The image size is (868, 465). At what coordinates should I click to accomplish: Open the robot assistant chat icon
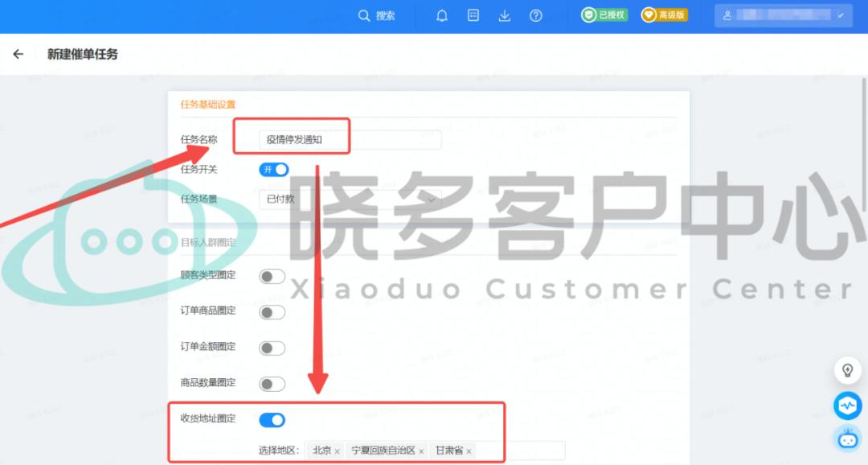click(848, 439)
